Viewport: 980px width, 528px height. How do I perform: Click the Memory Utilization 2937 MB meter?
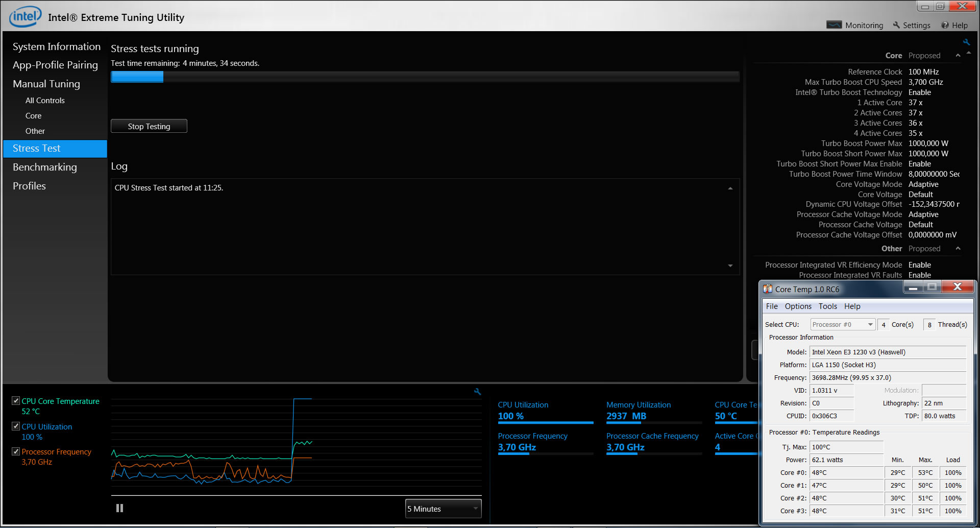pos(654,412)
